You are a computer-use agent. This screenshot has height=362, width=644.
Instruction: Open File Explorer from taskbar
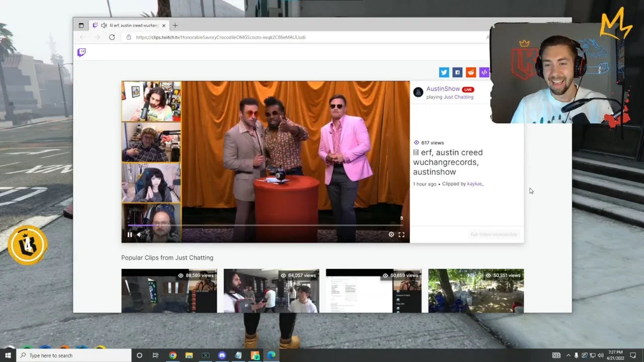189,355
